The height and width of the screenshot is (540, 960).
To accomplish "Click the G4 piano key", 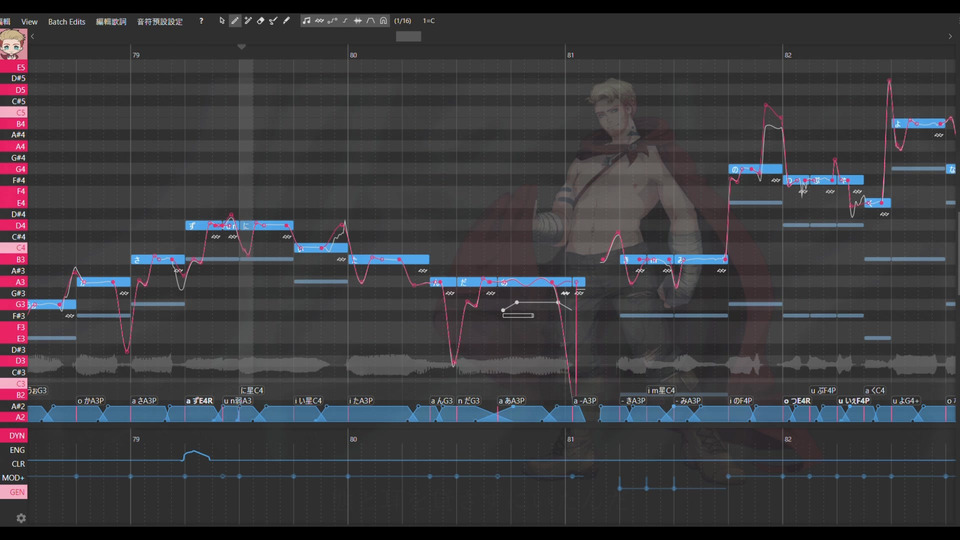I will [13, 169].
